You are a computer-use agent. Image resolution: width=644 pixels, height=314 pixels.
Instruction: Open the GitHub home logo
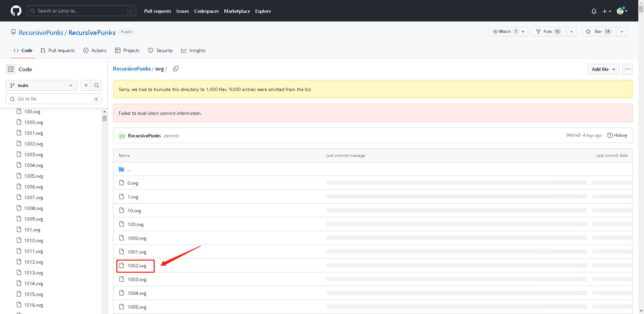[16, 11]
